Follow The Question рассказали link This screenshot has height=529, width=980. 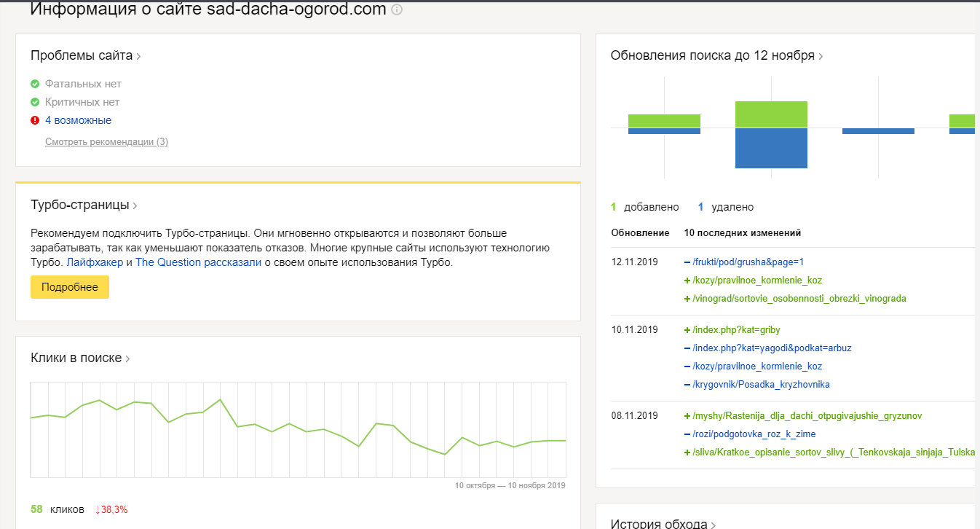point(198,263)
